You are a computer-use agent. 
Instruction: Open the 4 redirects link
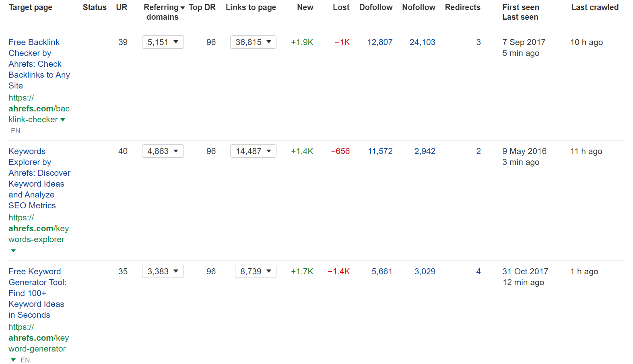[478, 271]
